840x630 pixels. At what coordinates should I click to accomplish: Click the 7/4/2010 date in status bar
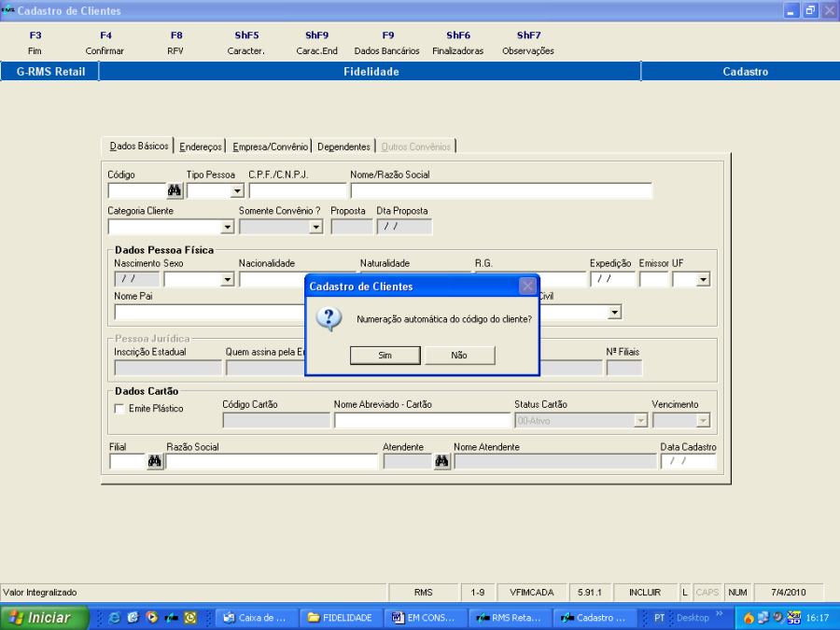(788, 593)
